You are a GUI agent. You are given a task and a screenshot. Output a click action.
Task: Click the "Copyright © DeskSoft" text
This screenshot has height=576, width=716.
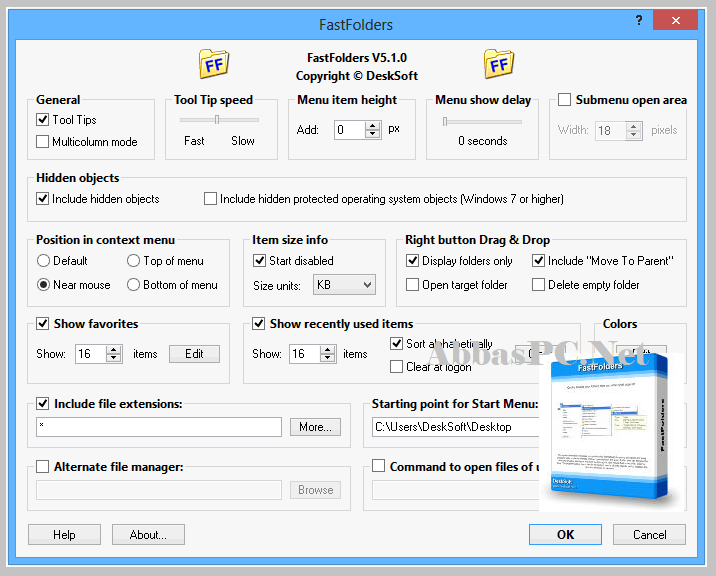tap(357, 76)
